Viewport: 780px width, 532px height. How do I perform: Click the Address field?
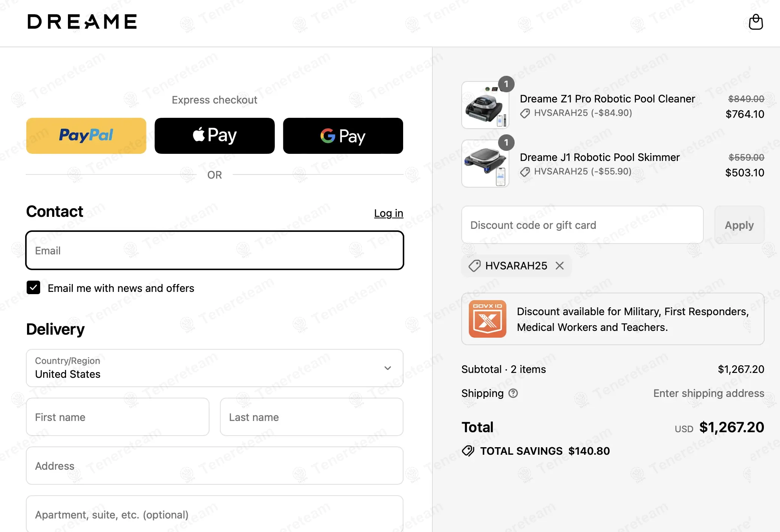[215, 466]
